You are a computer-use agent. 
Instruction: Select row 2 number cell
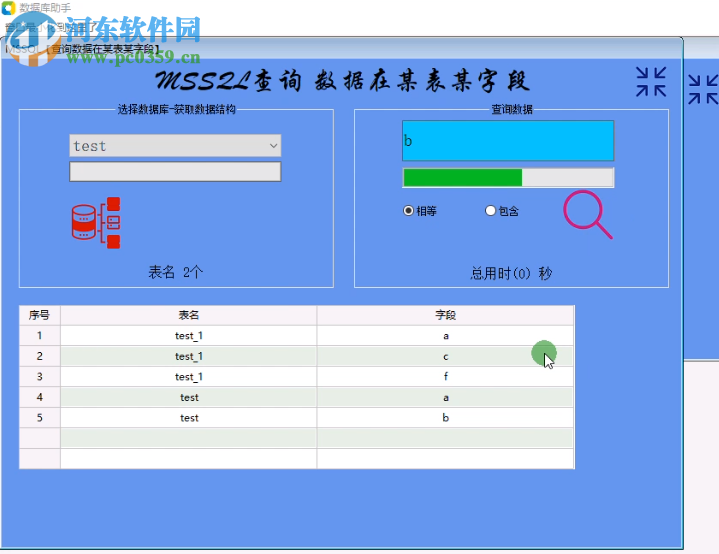pyautogui.click(x=39, y=356)
